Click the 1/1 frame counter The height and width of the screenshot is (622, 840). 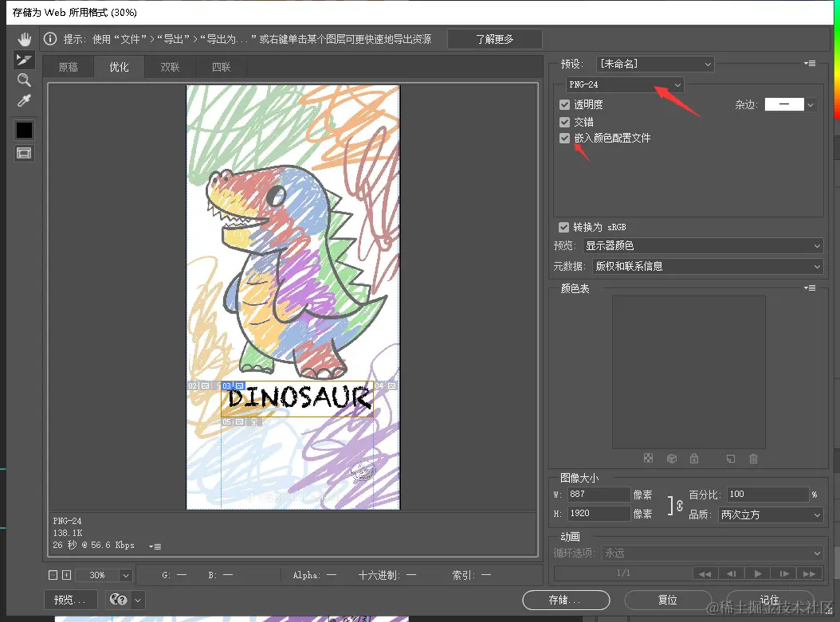pos(623,573)
